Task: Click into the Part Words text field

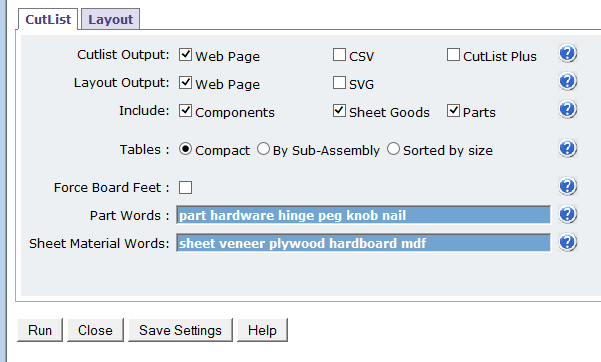Action: pos(363,215)
